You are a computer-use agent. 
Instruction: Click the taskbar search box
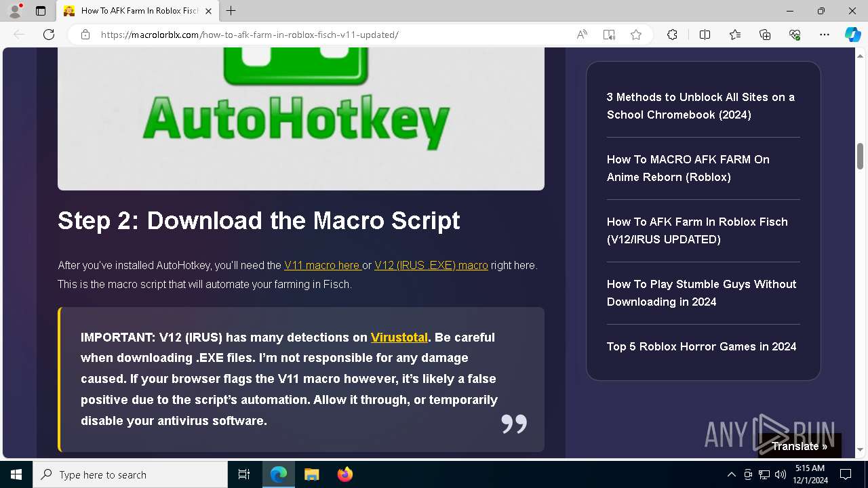tap(130, 474)
